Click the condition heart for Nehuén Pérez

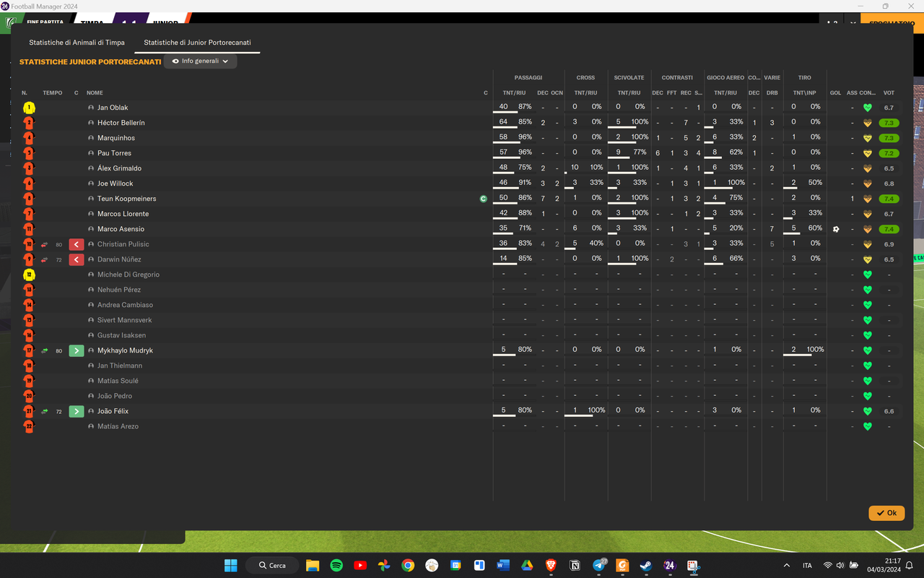point(868,290)
